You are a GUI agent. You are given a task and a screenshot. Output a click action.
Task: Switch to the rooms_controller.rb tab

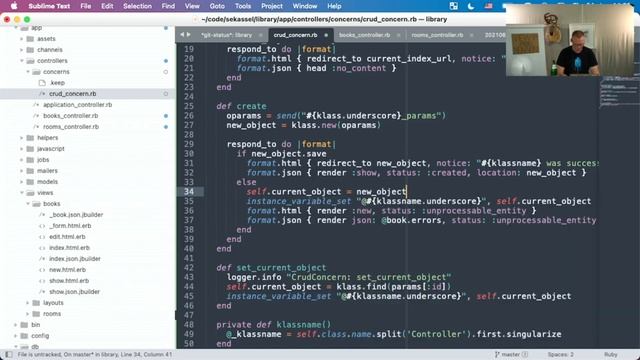point(437,35)
